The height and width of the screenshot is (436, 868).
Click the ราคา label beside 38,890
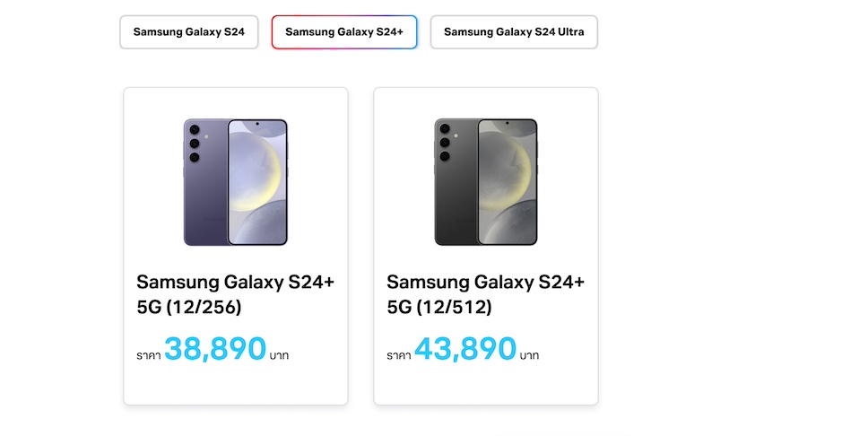148,355
